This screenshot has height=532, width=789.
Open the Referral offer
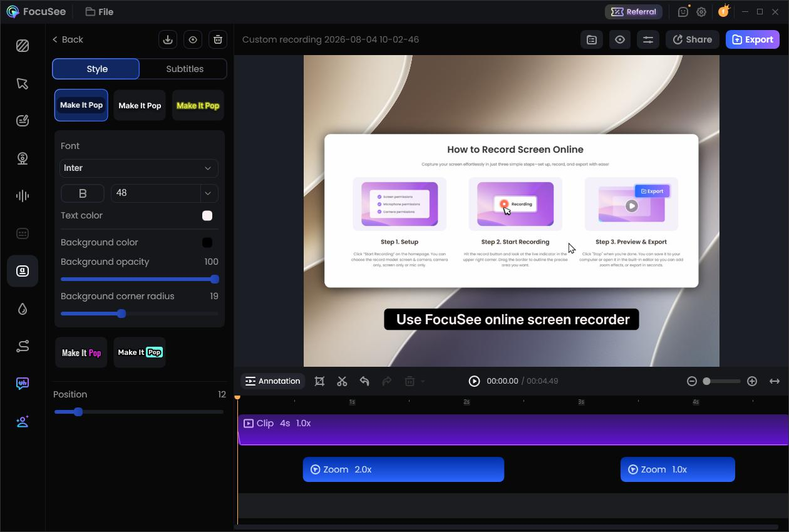tap(633, 11)
